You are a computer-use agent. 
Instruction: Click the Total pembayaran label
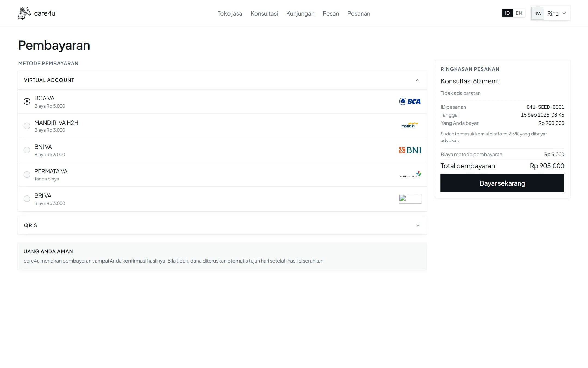468,166
